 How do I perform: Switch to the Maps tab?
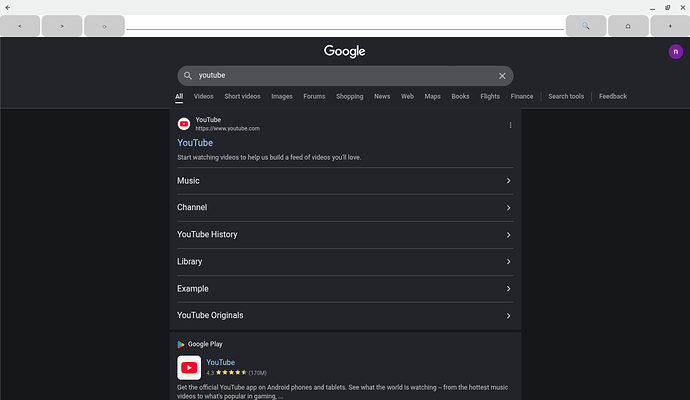click(x=432, y=96)
